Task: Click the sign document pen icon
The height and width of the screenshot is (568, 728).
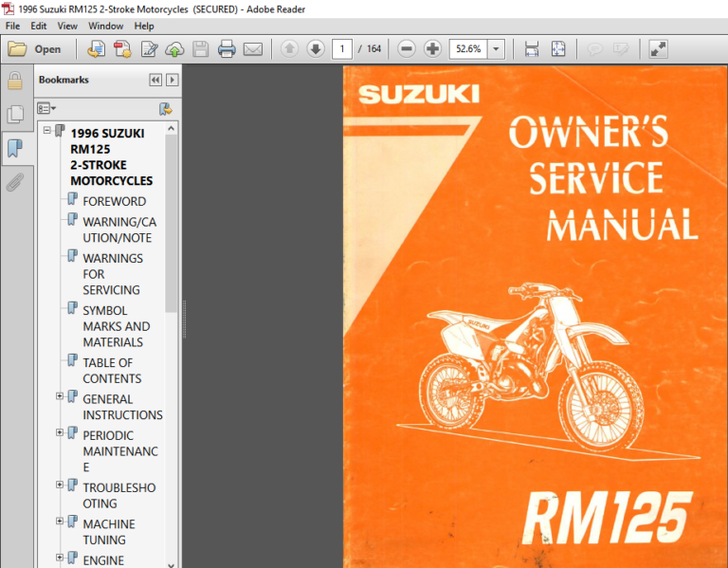Action: click(x=149, y=48)
